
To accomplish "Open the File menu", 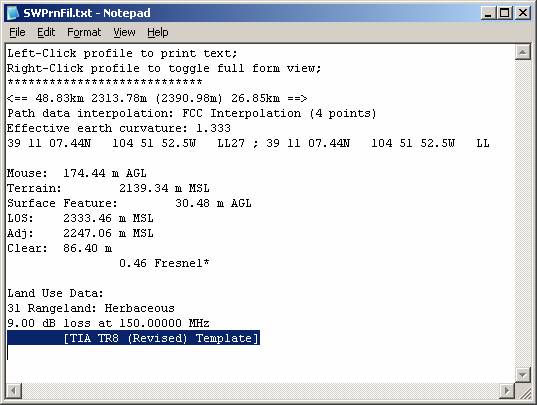I will pos(17,33).
